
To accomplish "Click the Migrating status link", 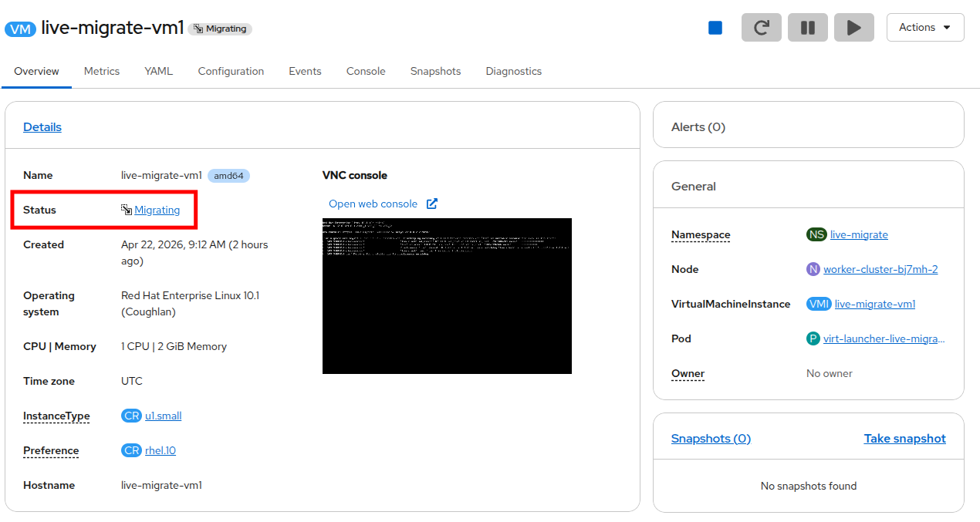I will tap(157, 210).
